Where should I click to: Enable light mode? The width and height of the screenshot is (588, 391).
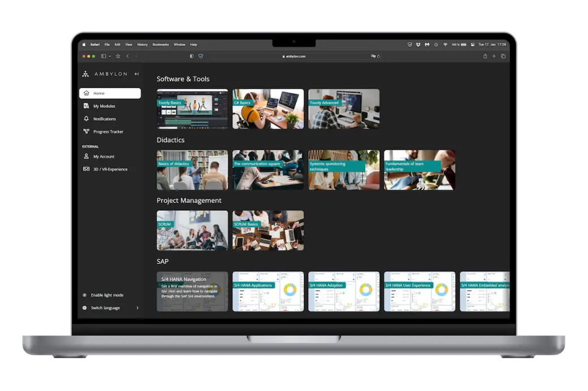[107, 295]
